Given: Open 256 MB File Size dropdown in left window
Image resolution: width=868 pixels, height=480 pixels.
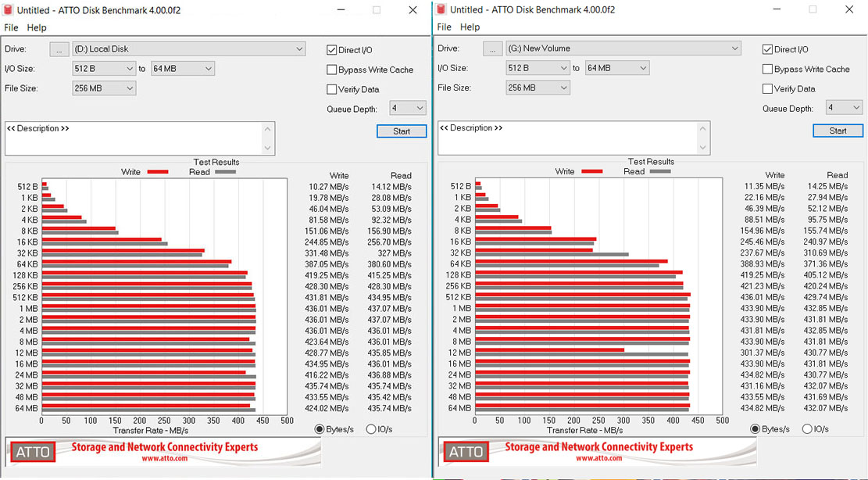Looking at the screenshot, I should coord(104,88).
